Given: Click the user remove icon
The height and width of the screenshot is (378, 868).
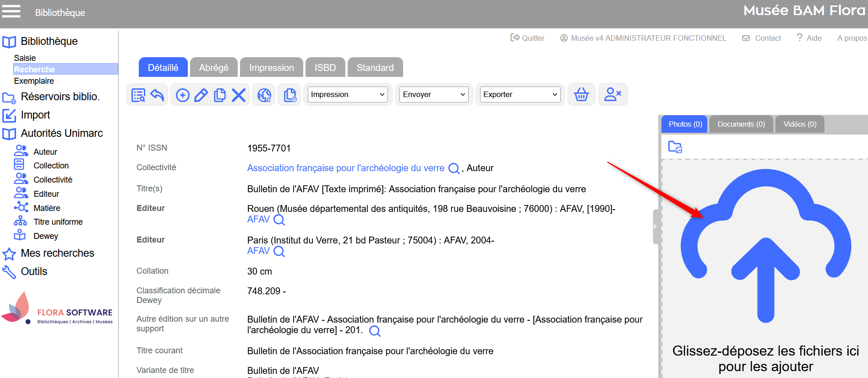Looking at the screenshot, I should tap(612, 95).
